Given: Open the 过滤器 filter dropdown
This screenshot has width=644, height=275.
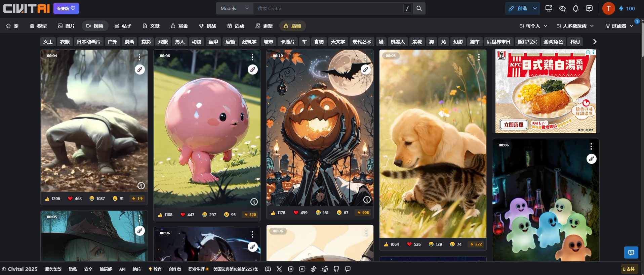Looking at the screenshot, I should [619, 26].
